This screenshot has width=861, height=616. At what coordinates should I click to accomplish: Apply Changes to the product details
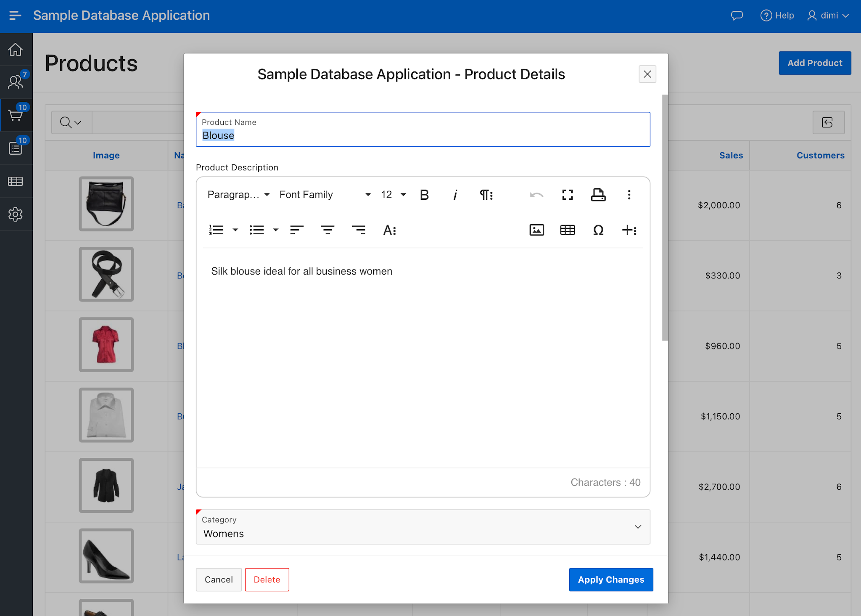tap(611, 579)
